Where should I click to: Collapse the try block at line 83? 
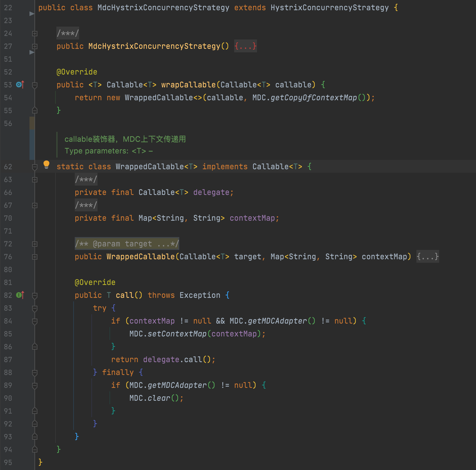coord(35,308)
